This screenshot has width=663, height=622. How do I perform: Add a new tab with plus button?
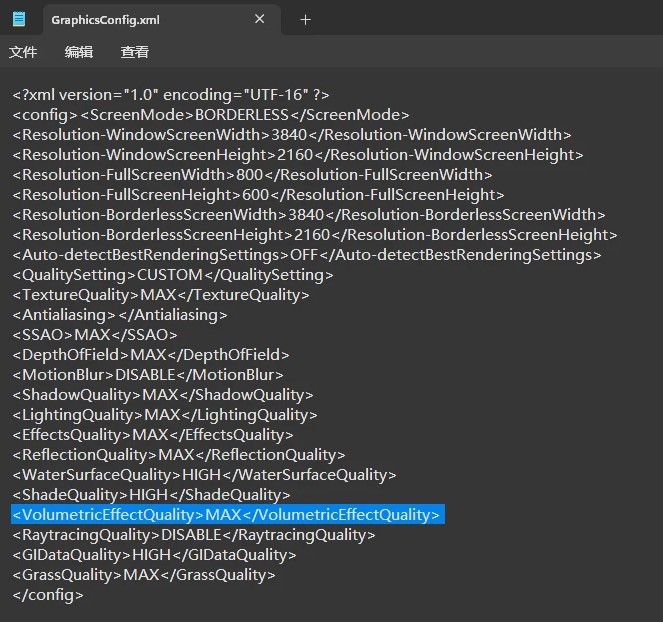coord(305,19)
